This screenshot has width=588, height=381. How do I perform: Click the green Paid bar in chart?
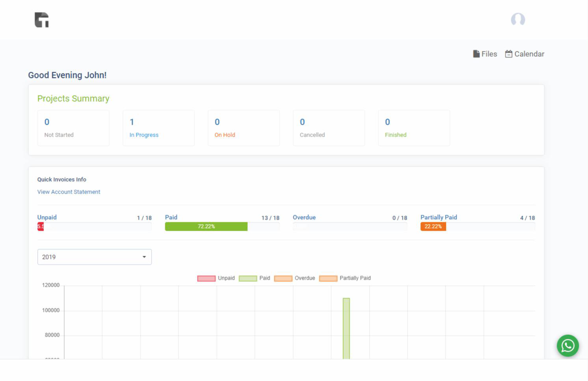point(346,328)
